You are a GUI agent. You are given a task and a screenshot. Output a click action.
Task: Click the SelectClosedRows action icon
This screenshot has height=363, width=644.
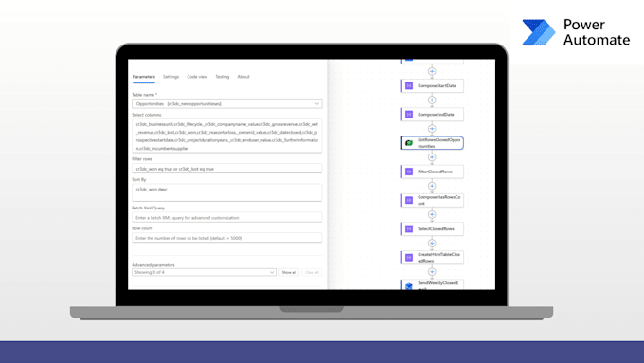pos(409,229)
